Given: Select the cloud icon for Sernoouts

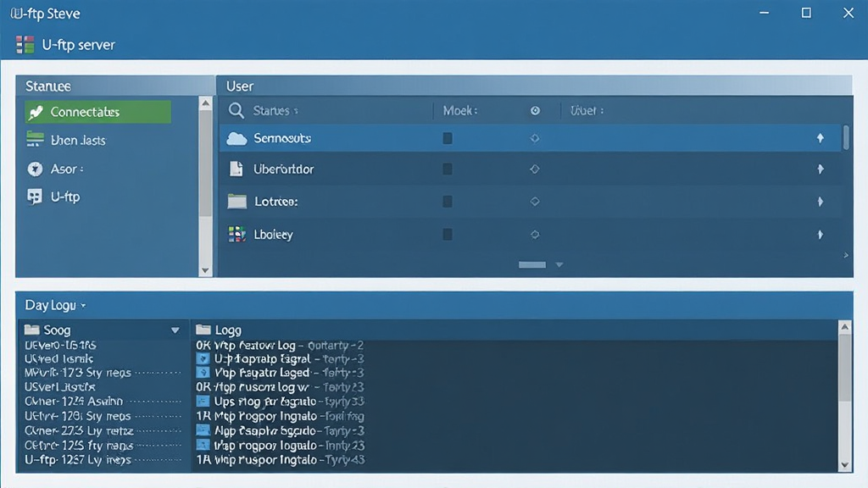Looking at the screenshot, I should coord(236,138).
